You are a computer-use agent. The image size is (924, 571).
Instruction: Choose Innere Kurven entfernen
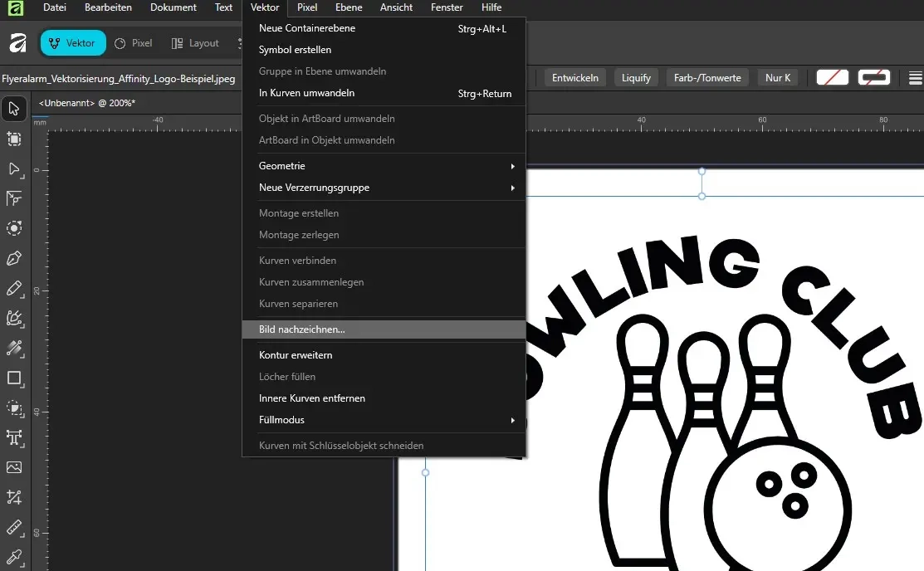[384, 398]
